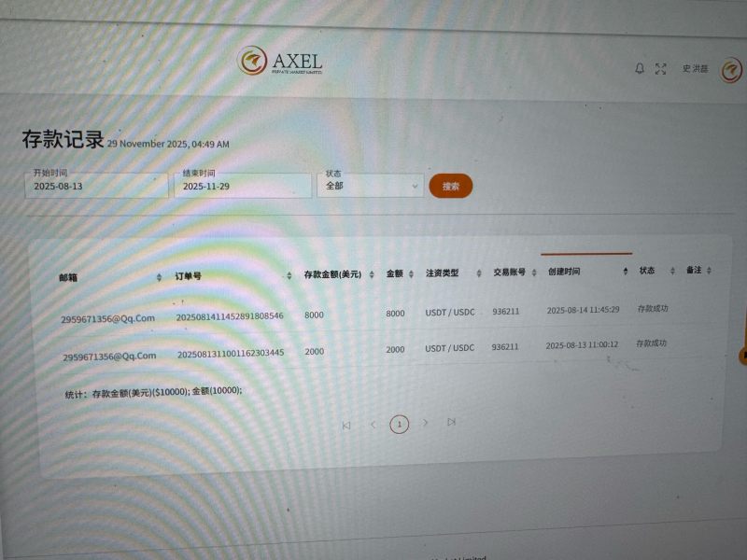Sort by the 金额 column arrows
Image resolution: width=747 pixels, height=560 pixels.
pyautogui.click(x=411, y=273)
